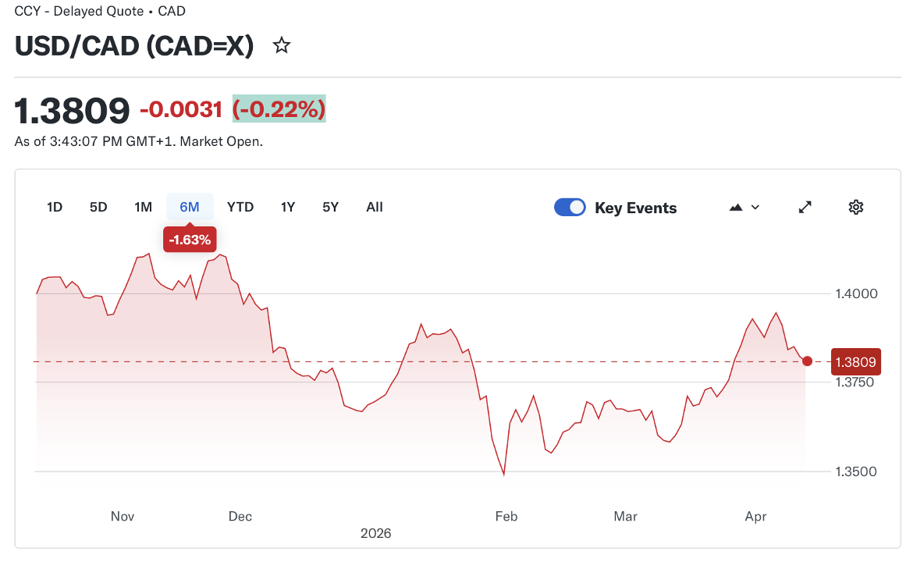This screenshot has width=924, height=562.
Task: Show year-to-date YTD range
Action: (240, 207)
